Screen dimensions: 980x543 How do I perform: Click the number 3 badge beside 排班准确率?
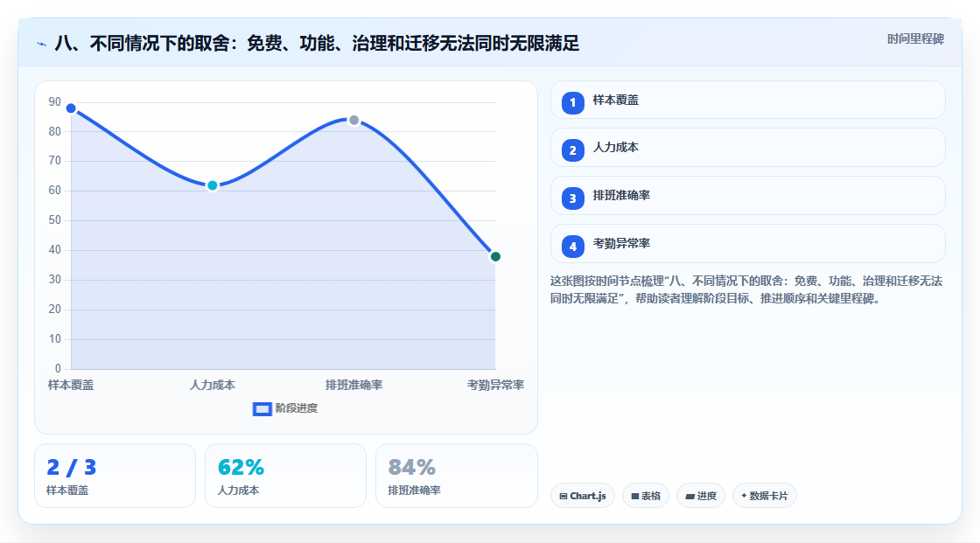tap(572, 198)
